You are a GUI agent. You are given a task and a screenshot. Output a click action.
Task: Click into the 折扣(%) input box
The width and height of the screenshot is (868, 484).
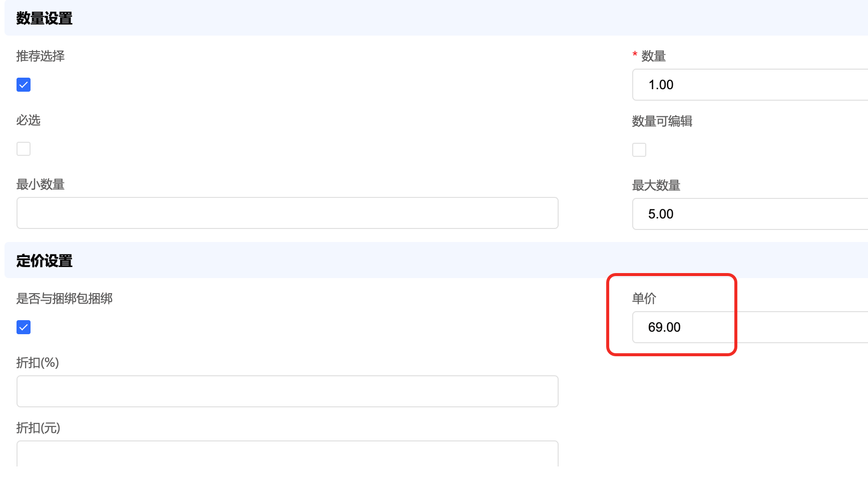tap(287, 391)
